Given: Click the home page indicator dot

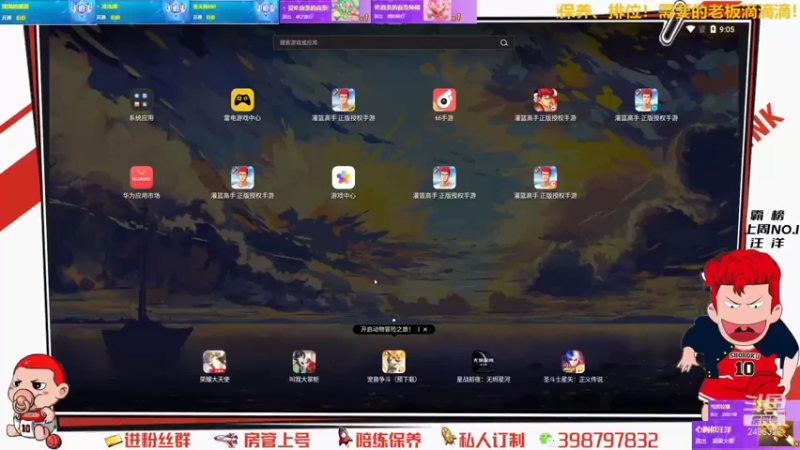Looking at the screenshot, I should coord(394,320).
